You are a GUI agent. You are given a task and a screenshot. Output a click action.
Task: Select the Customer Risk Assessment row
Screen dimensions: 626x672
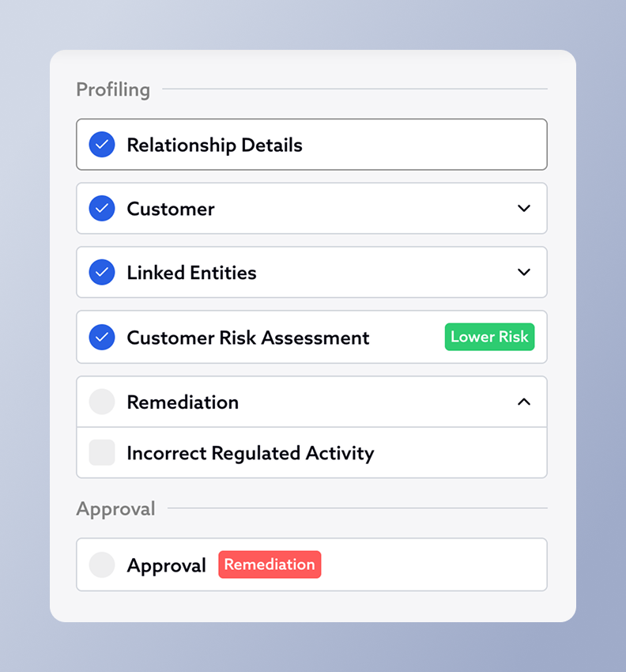coord(248,338)
